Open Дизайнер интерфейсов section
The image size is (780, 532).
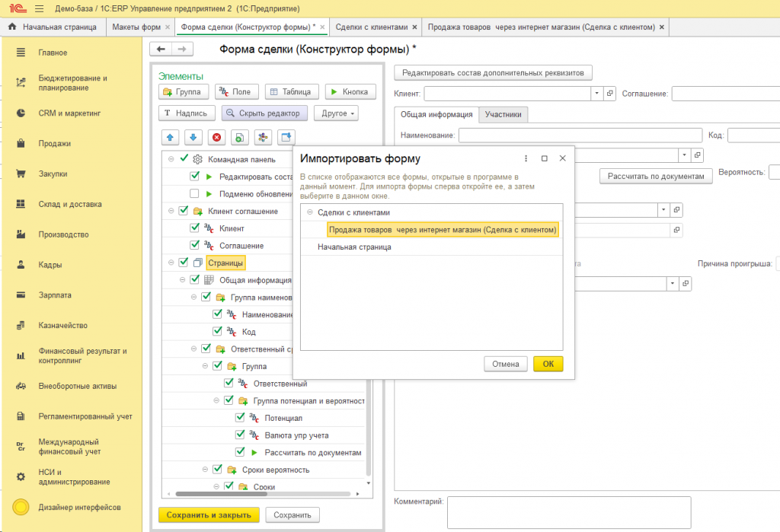coord(79,508)
